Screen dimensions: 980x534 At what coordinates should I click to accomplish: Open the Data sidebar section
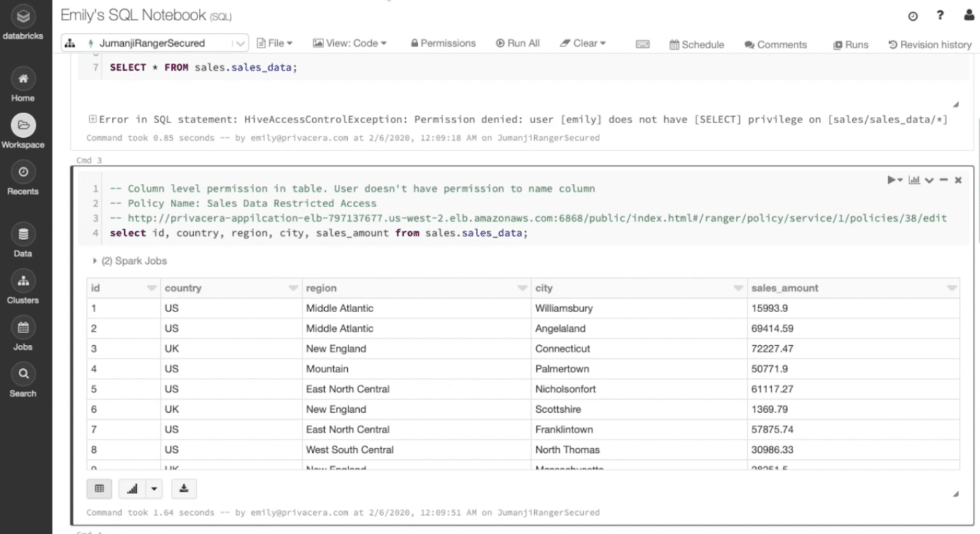pyautogui.click(x=23, y=241)
